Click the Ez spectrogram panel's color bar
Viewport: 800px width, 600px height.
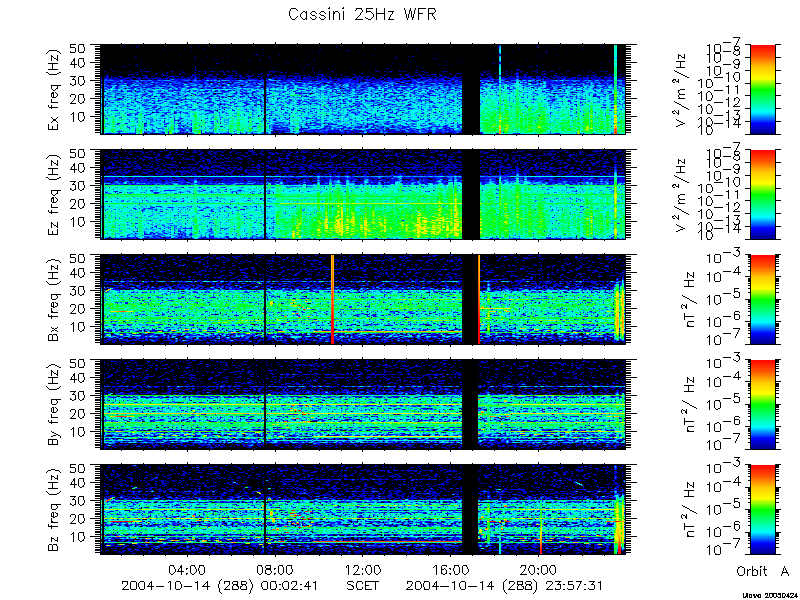[762, 194]
